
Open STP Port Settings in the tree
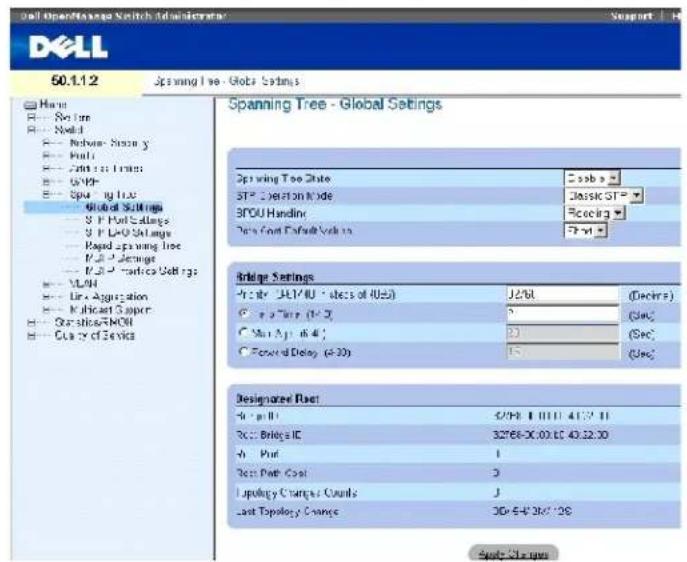127,220
